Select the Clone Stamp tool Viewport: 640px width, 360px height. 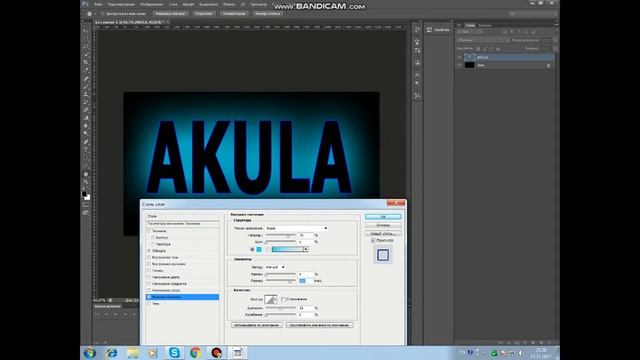click(86, 94)
